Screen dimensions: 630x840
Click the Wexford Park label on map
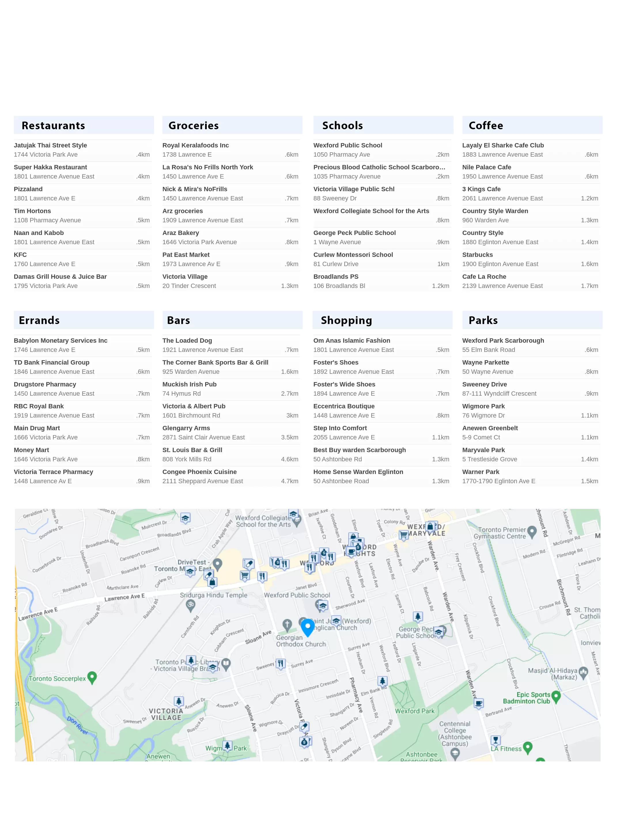click(x=415, y=711)
